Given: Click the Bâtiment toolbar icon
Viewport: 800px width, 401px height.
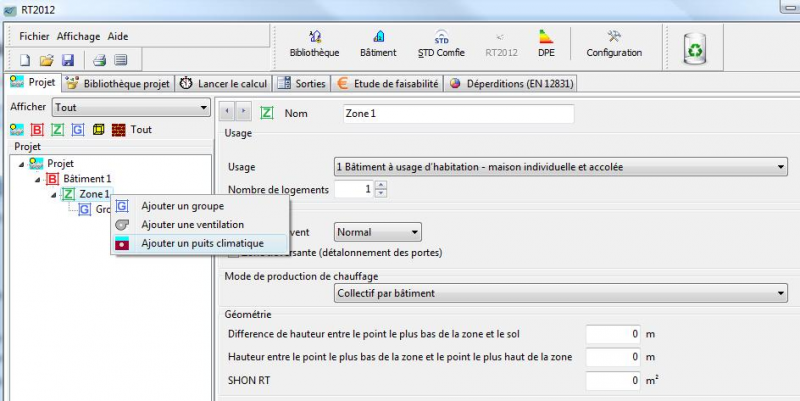Looking at the screenshot, I should pyautogui.click(x=378, y=43).
